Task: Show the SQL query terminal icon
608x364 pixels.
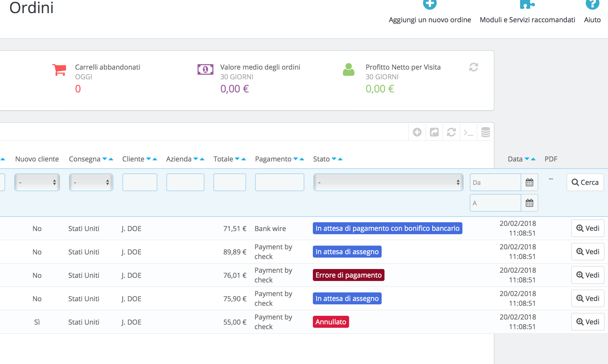Action: tap(468, 132)
